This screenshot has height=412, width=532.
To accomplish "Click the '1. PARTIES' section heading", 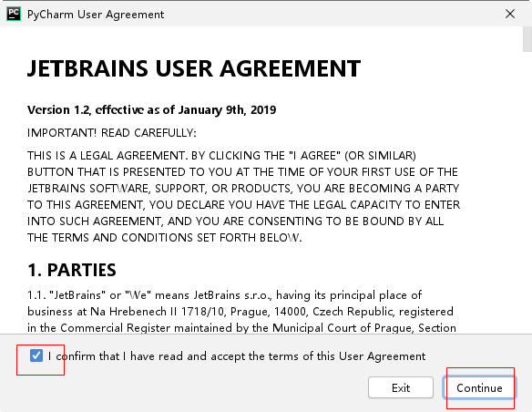I will point(72,270).
